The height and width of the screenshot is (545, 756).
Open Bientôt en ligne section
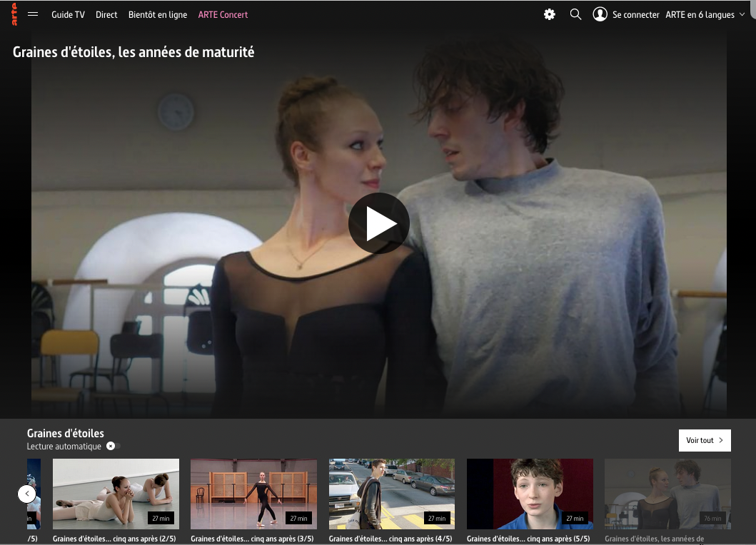[158, 15]
